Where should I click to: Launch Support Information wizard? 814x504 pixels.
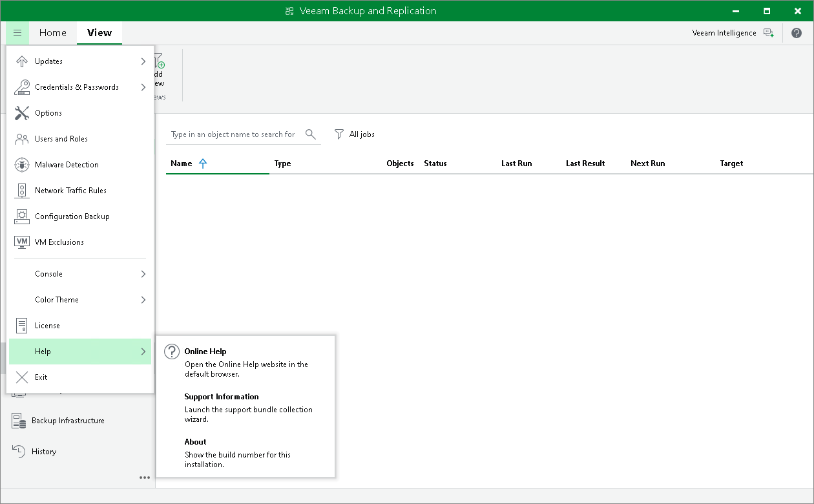245,408
